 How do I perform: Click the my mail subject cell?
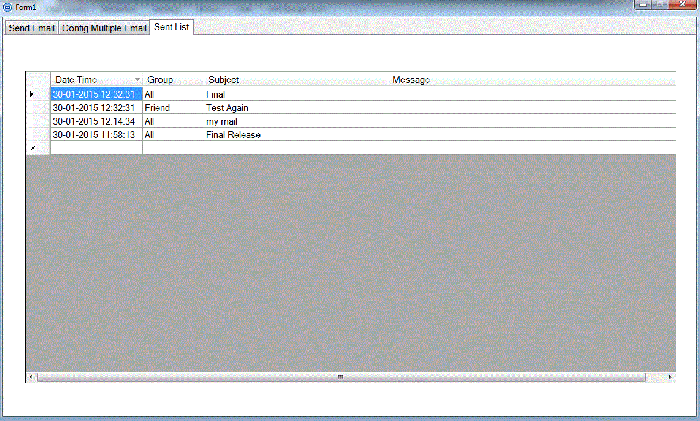point(296,121)
